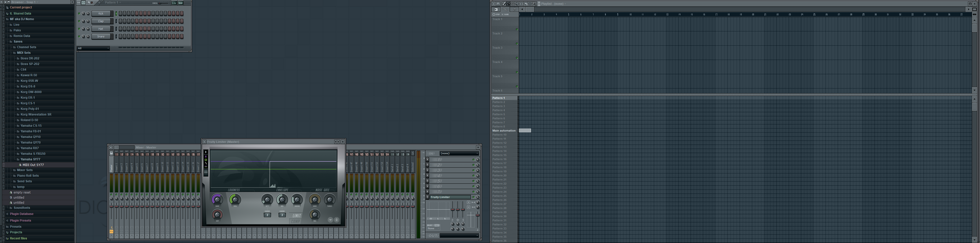Toggle the Playlist snap magnet icon
This screenshot has width=980, height=243.
498,4
